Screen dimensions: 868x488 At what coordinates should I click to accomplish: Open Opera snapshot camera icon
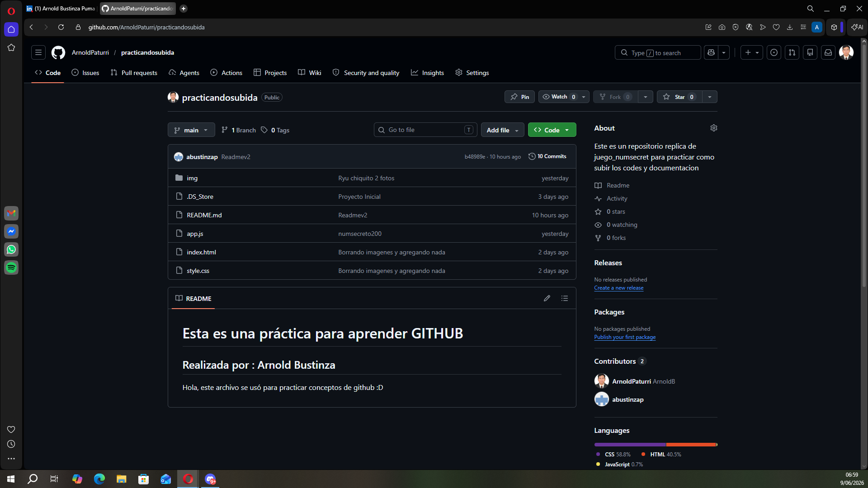coord(722,27)
